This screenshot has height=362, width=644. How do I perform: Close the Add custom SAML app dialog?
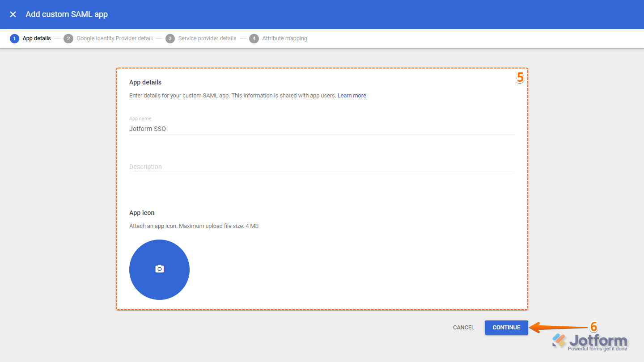[x=13, y=14]
